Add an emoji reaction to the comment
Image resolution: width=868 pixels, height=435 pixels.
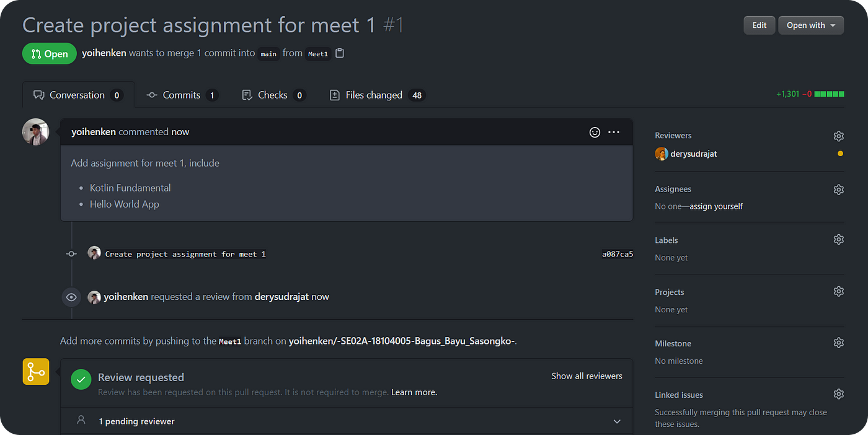595,132
